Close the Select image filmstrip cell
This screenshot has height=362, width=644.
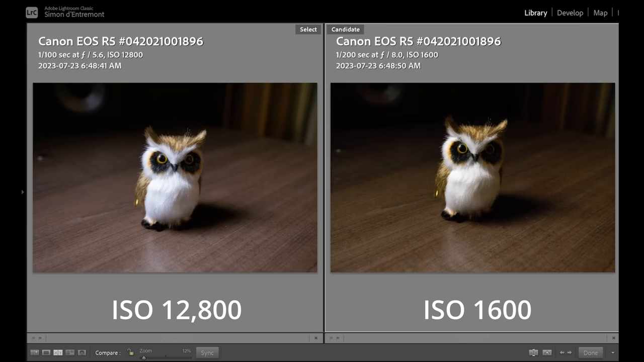pos(316,338)
